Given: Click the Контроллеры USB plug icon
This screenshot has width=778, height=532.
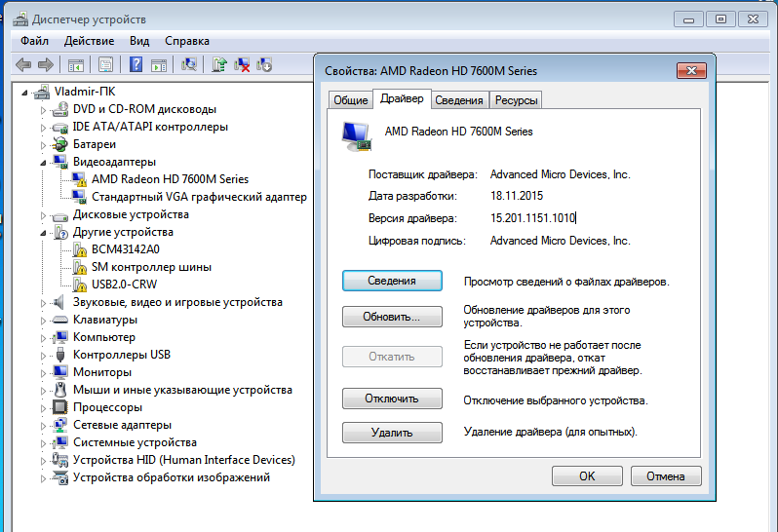Looking at the screenshot, I should point(60,355).
